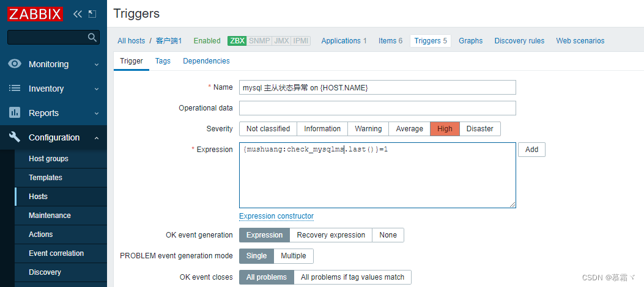Choose Multiple PROBLEM event generation mode
The height and width of the screenshot is (287, 644).
[x=293, y=256]
